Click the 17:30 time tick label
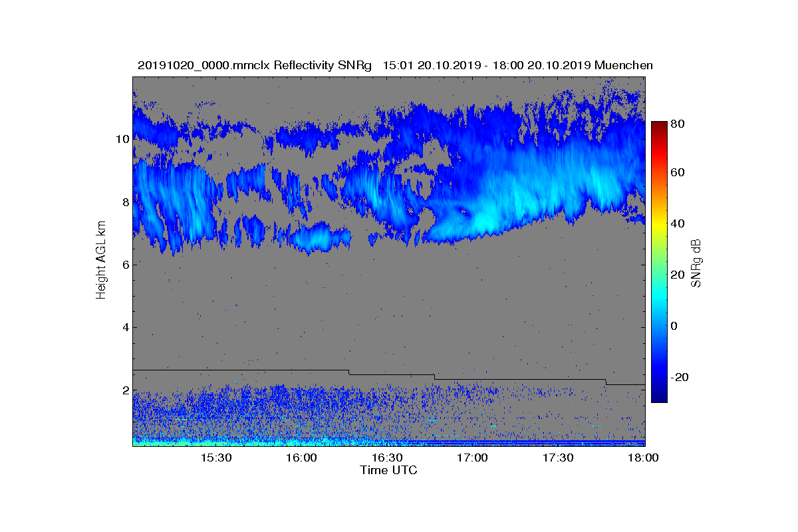The image size is (798, 532). point(559,458)
